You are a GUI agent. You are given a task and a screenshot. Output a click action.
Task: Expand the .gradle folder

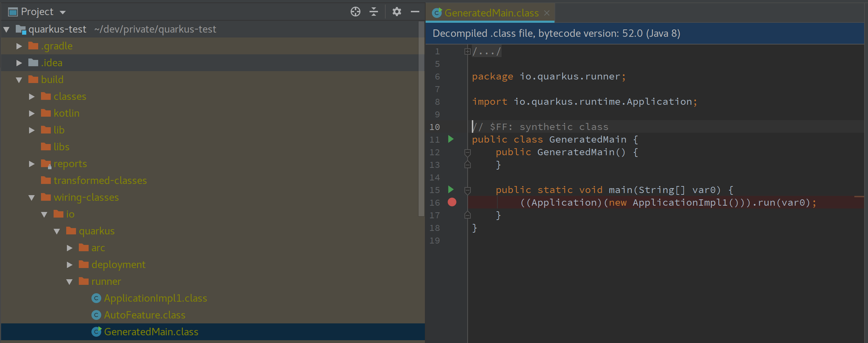click(x=19, y=46)
